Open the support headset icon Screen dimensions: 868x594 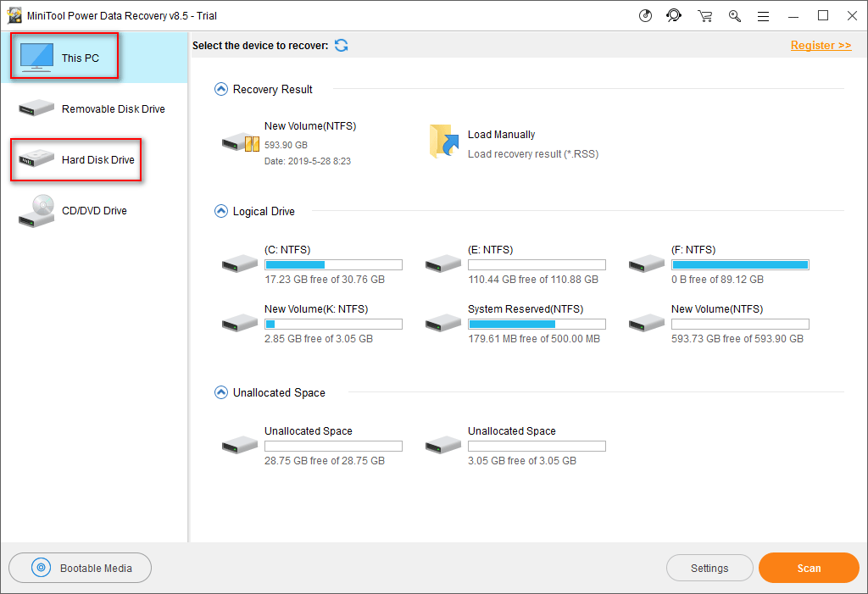pyautogui.click(x=674, y=15)
